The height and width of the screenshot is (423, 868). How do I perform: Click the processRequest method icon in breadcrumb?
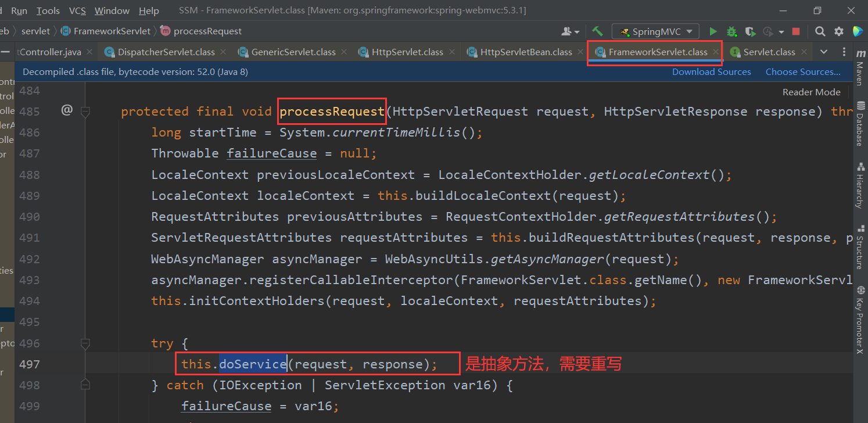(165, 31)
